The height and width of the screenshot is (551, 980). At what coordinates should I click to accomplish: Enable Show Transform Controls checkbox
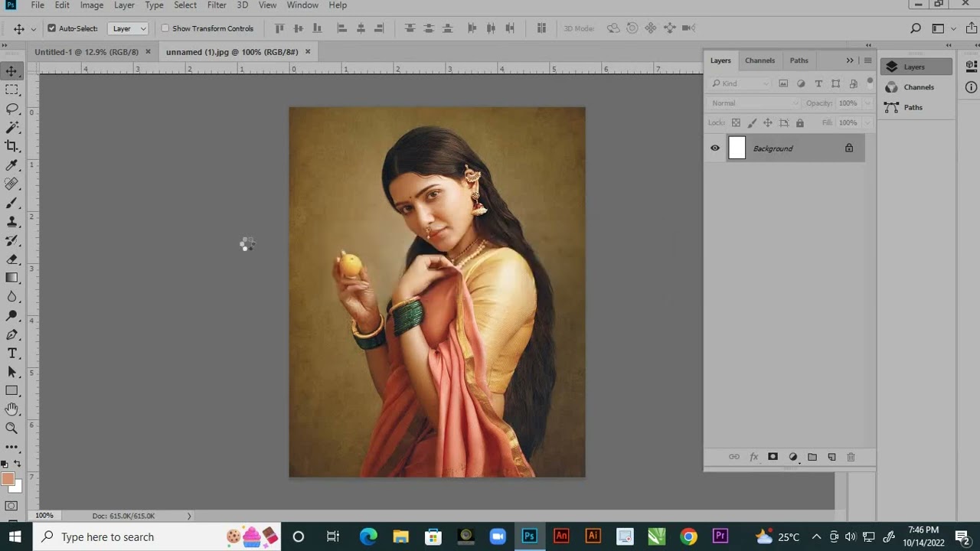165,28
